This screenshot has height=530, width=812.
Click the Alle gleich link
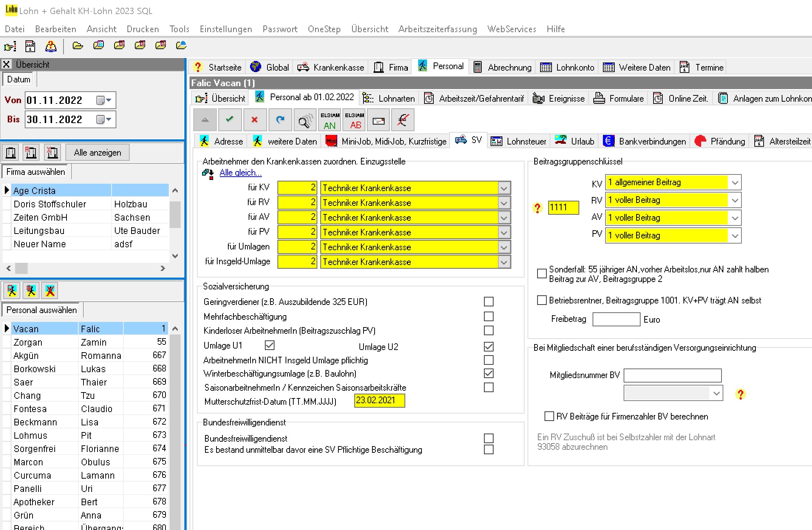tap(240, 173)
